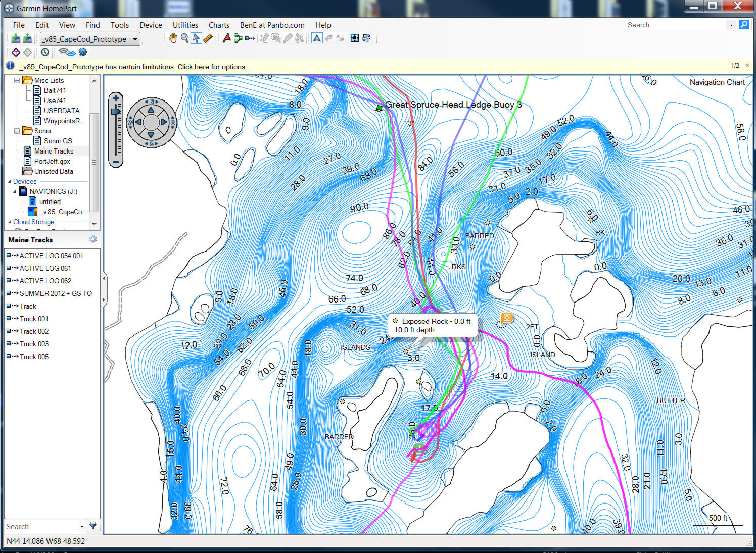The width and height of the screenshot is (756, 553).
Task: Select the Maine Tracks list
Action: pos(54,151)
